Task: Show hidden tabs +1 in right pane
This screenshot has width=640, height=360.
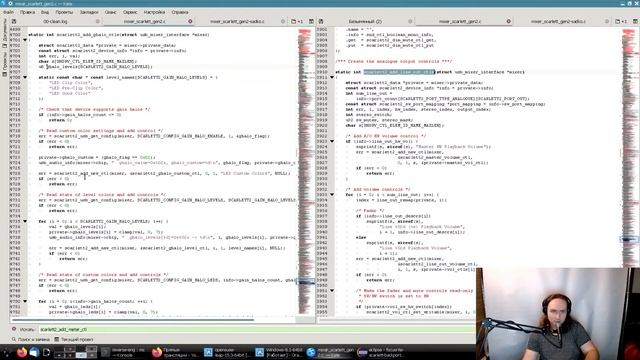Action: 621,21
